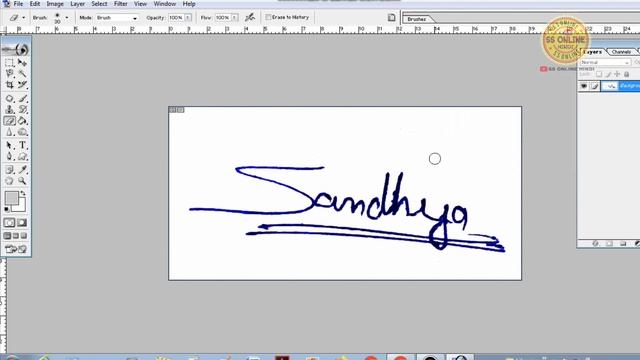640x360 pixels.
Task: Select the Type tool
Action: tap(22, 145)
